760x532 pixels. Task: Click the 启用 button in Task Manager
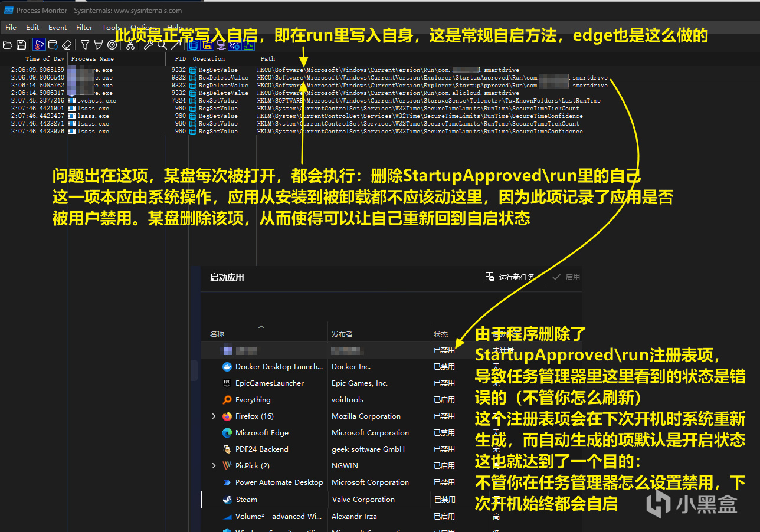566,277
